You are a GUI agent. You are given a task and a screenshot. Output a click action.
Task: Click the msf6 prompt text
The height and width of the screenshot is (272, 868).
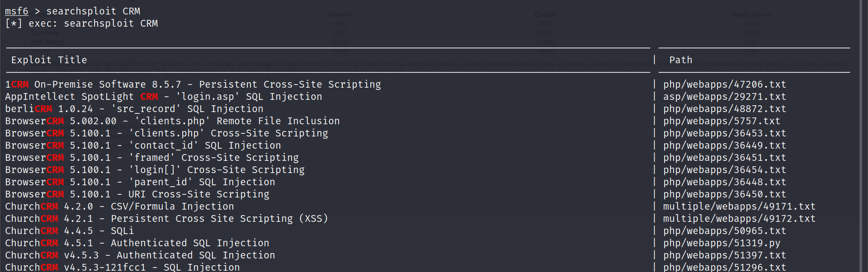(x=17, y=11)
